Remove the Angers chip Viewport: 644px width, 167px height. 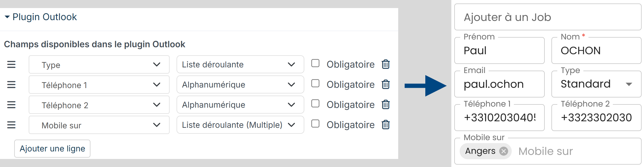(x=504, y=151)
